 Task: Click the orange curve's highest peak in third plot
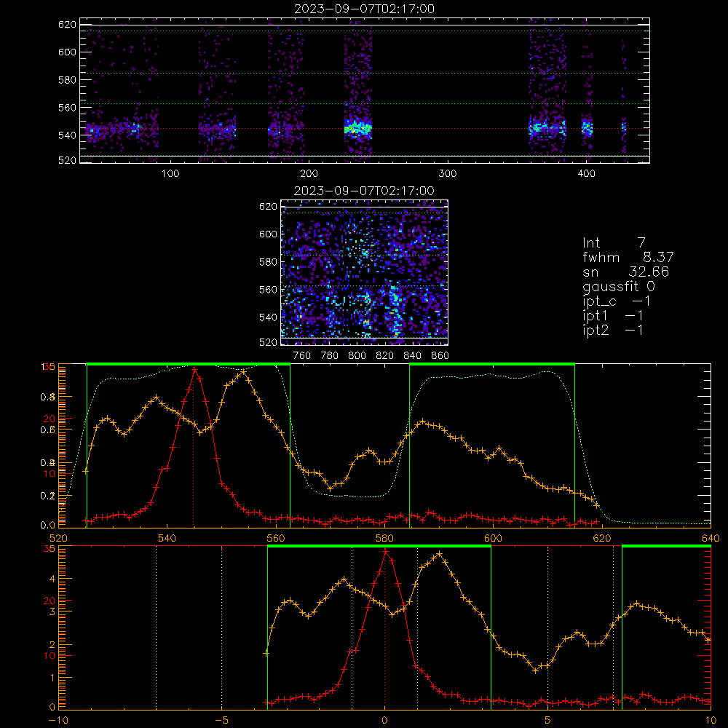click(243, 371)
